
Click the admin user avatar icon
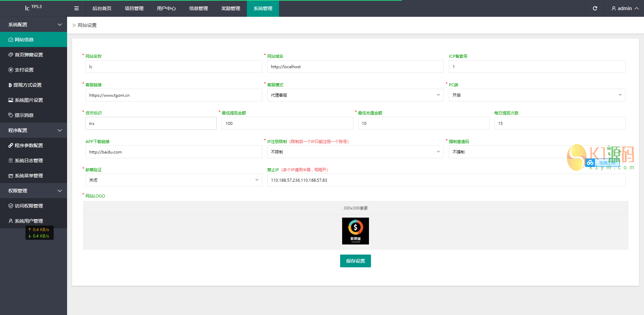[614, 8]
